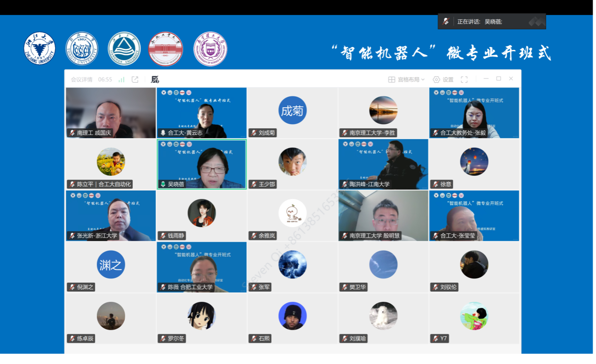
Task: Click the 06:55 meeting timer
Action: tap(105, 79)
